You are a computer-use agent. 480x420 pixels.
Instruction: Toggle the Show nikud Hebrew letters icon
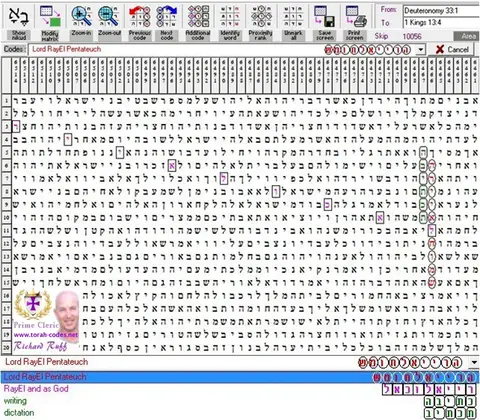(x=19, y=16)
